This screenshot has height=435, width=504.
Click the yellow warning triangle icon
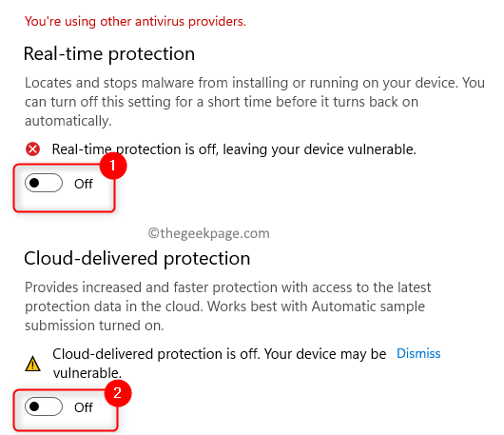point(32,364)
